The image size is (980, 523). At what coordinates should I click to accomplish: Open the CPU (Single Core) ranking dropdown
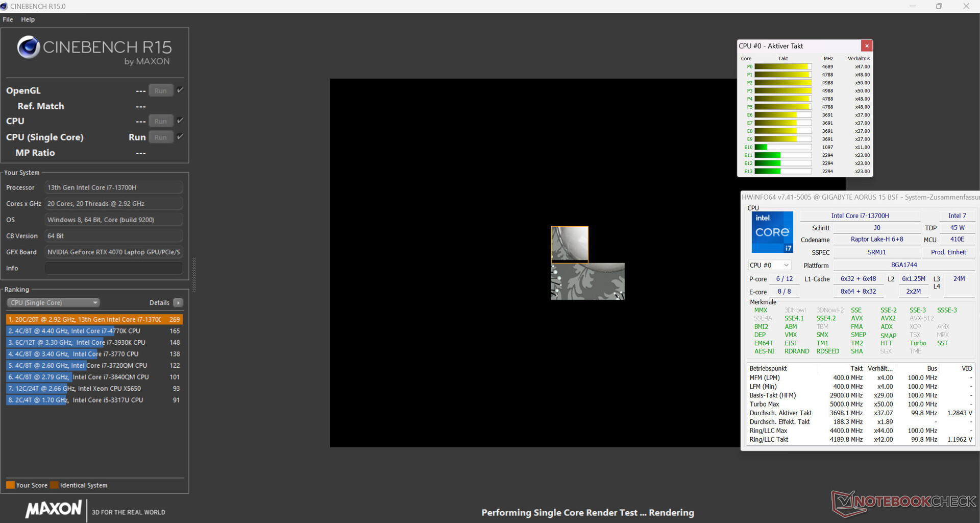point(53,303)
